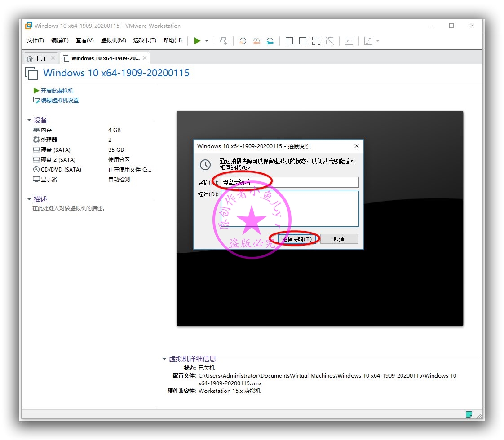Enter full screen mode icon
This screenshot has width=504, height=440.
(x=316, y=41)
